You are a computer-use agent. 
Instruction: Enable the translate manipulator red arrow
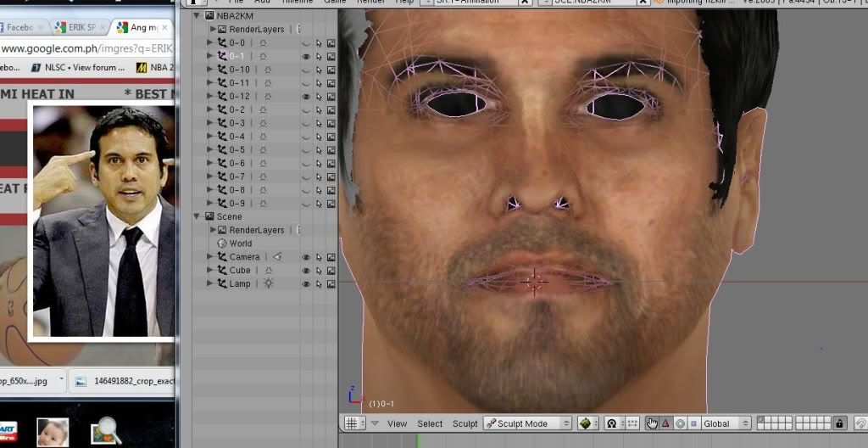665,423
